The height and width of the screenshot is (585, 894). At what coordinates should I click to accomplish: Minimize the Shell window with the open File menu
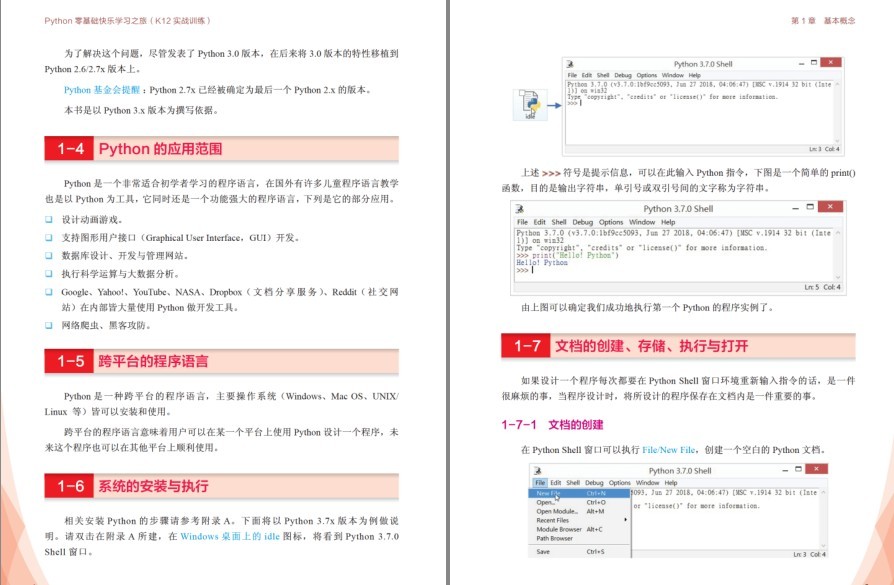tap(785, 470)
